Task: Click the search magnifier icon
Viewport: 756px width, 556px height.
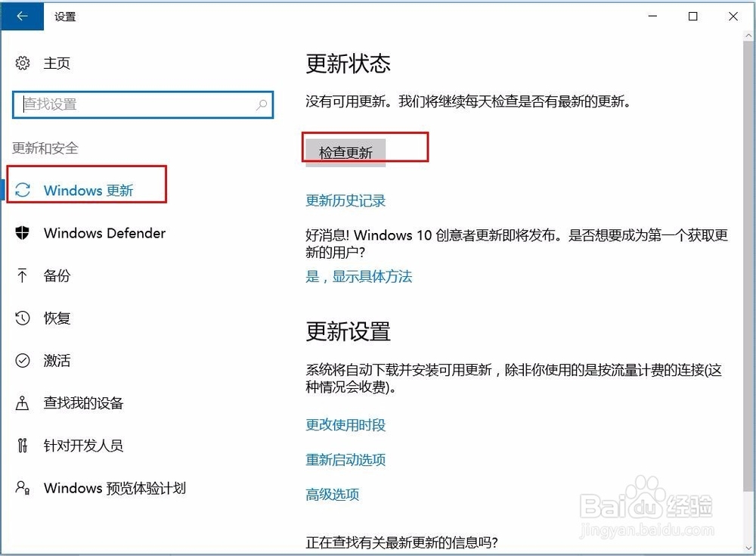Action: (x=262, y=104)
